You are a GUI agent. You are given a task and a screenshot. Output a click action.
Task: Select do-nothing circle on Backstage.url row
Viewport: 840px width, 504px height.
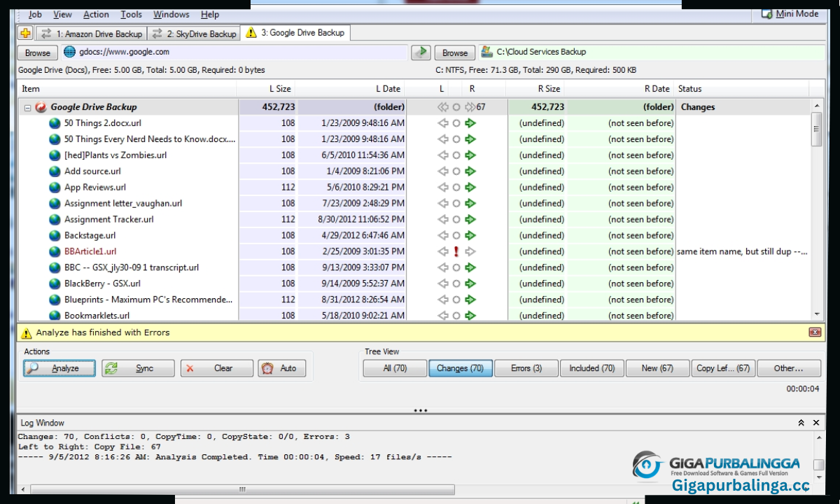point(456,236)
